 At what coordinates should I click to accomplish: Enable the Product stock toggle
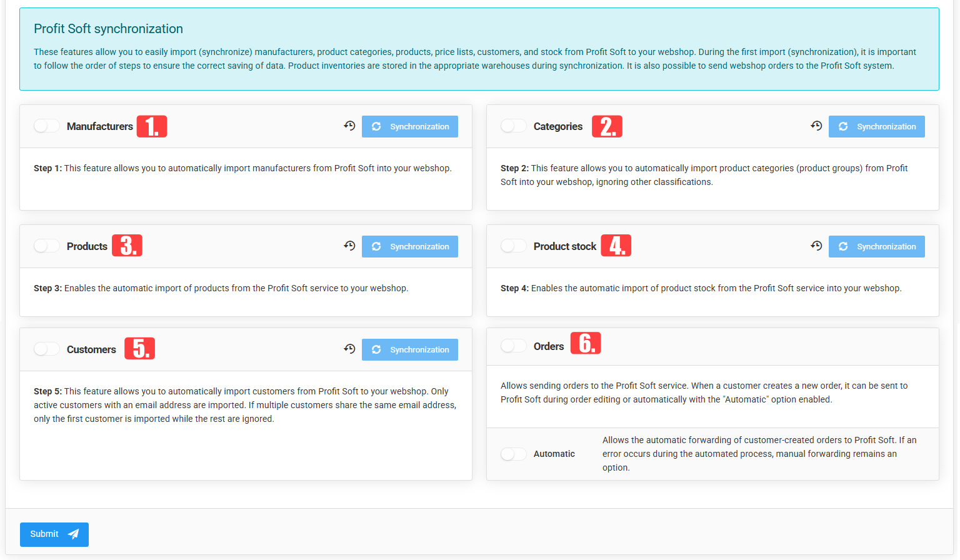[x=514, y=246]
